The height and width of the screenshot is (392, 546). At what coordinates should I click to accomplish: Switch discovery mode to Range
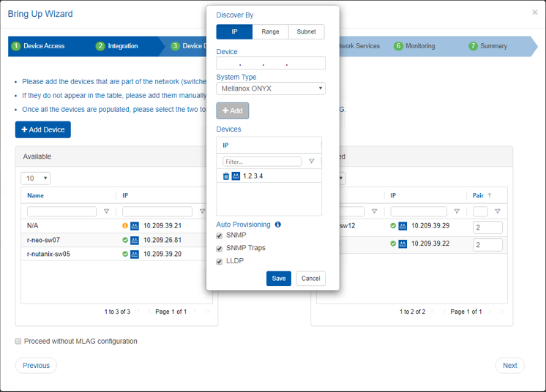pos(270,32)
